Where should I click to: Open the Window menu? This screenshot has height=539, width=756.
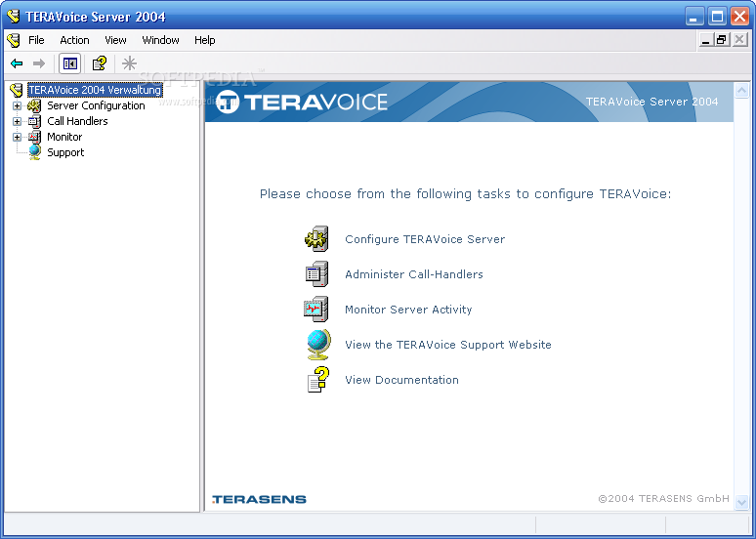tap(160, 40)
